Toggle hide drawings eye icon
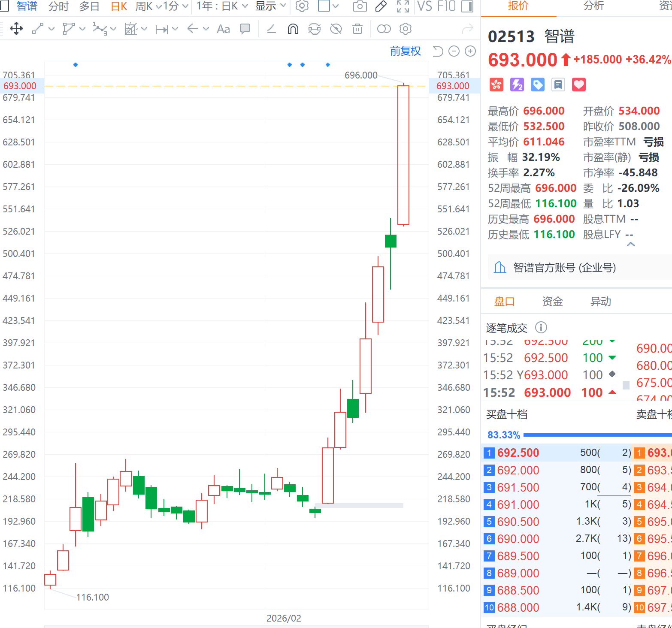672x628 pixels. pyautogui.click(x=336, y=29)
